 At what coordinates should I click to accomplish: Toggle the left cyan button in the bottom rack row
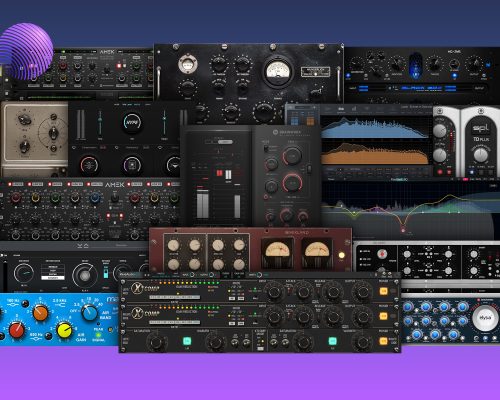point(187,341)
